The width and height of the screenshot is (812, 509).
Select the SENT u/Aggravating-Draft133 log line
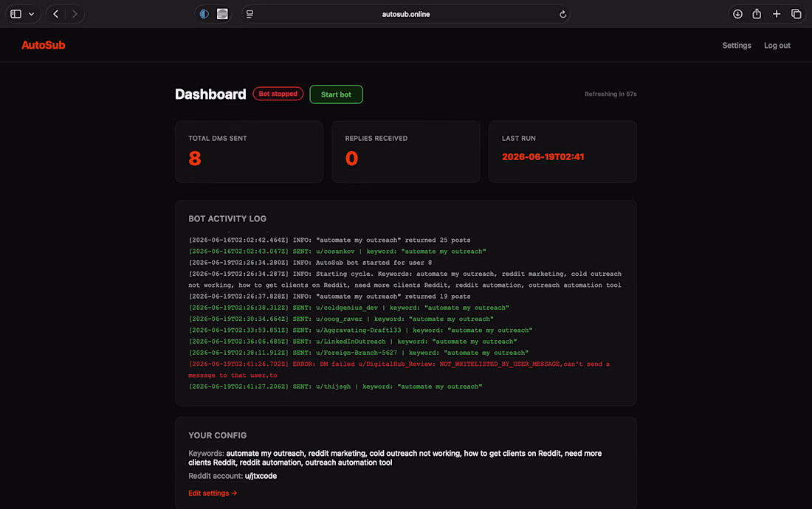click(x=360, y=330)
